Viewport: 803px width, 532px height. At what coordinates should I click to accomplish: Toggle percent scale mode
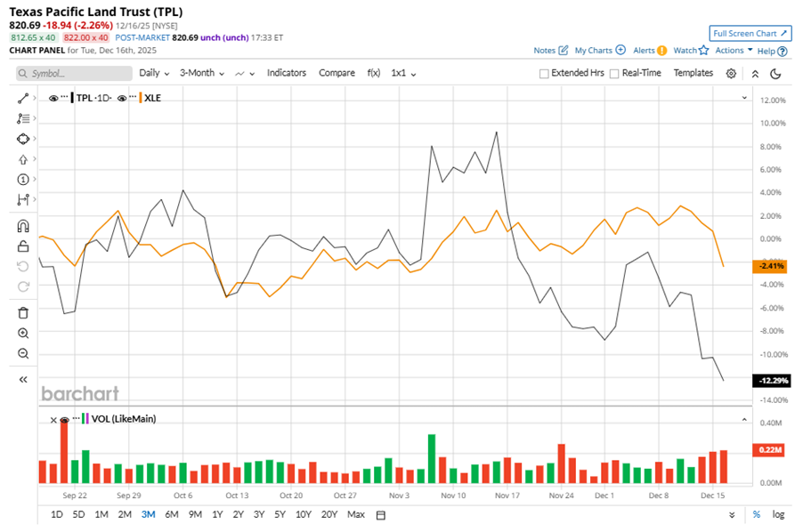tap(757, 514)
